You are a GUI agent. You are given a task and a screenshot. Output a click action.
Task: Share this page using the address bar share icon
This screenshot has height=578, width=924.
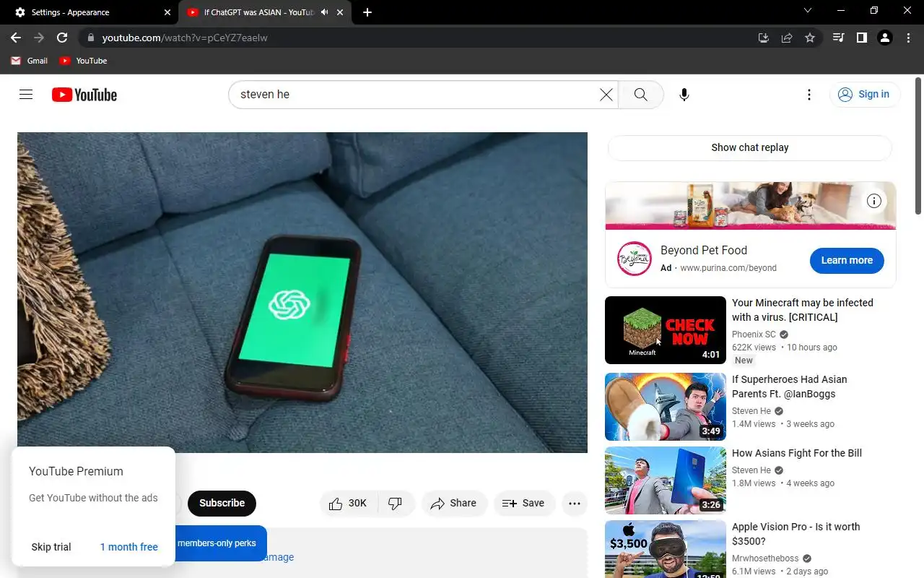[x=787, y=38]
